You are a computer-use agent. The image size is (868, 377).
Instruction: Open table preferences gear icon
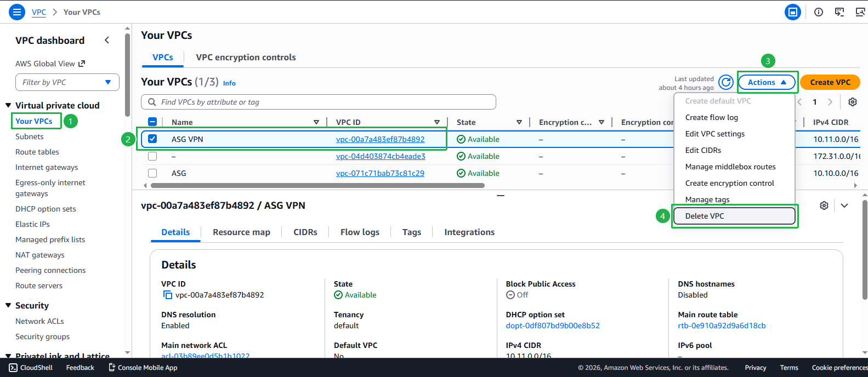coord(853,102)
